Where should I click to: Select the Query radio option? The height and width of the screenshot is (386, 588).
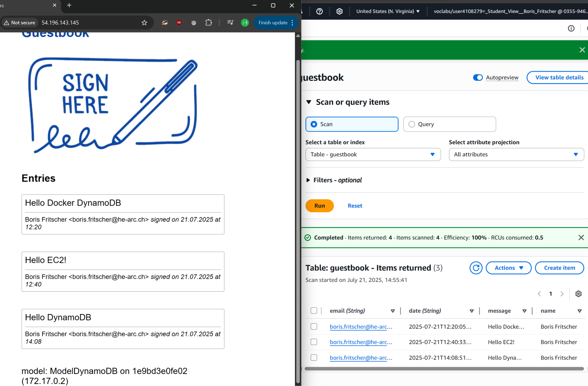click(x=412, y=124)
